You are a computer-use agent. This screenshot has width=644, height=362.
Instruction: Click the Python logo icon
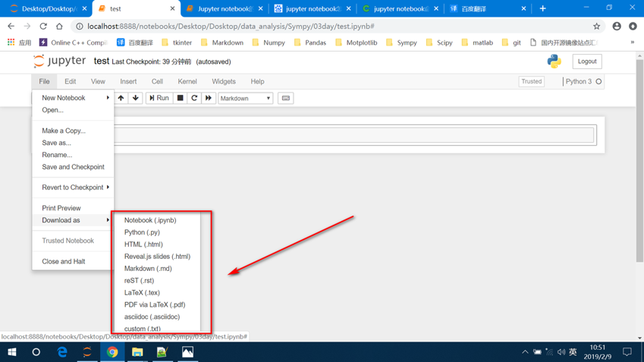click(554, 61)
